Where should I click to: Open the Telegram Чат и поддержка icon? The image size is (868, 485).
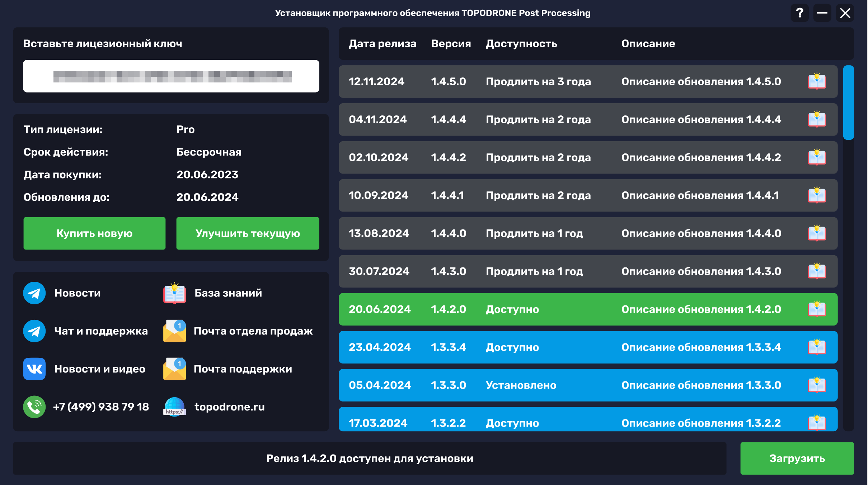pos(34,331)
